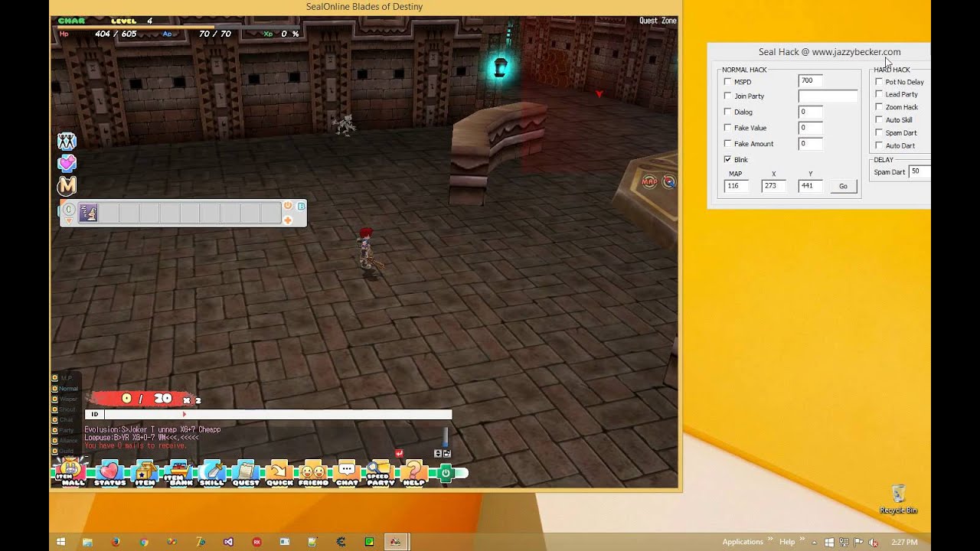The width and height of the screenshot is (980, 551).
Task: Click the MSPD value field showing 700
Action: pos(810,80)
